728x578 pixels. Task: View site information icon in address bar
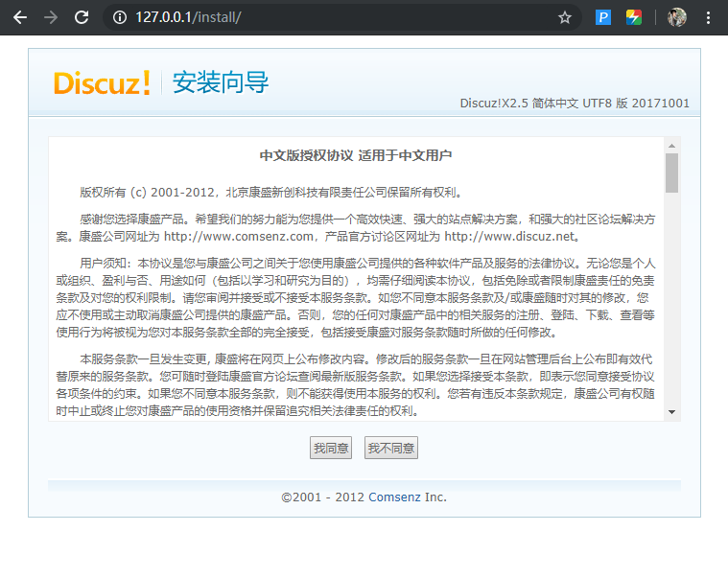120,17
